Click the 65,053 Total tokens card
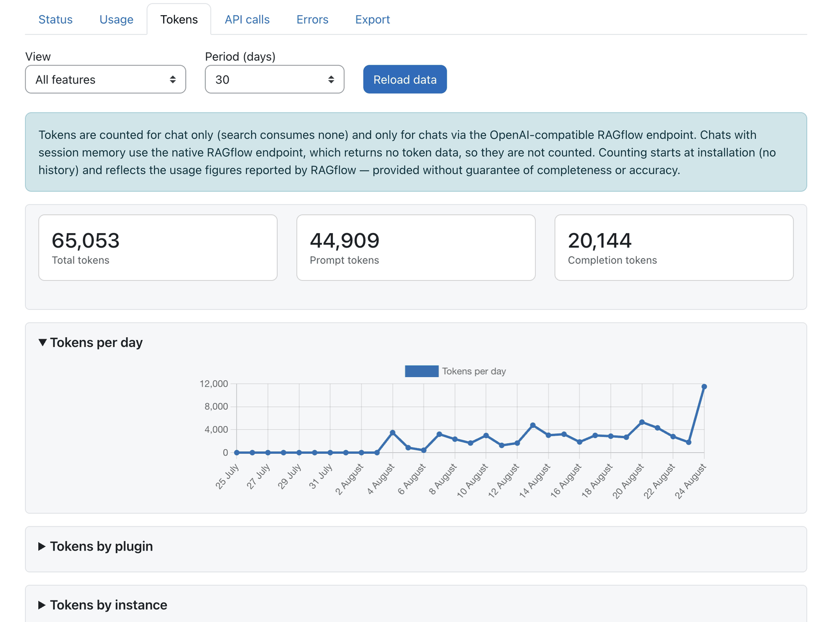This screenshot has width=840, height=622. coord(158,247)
